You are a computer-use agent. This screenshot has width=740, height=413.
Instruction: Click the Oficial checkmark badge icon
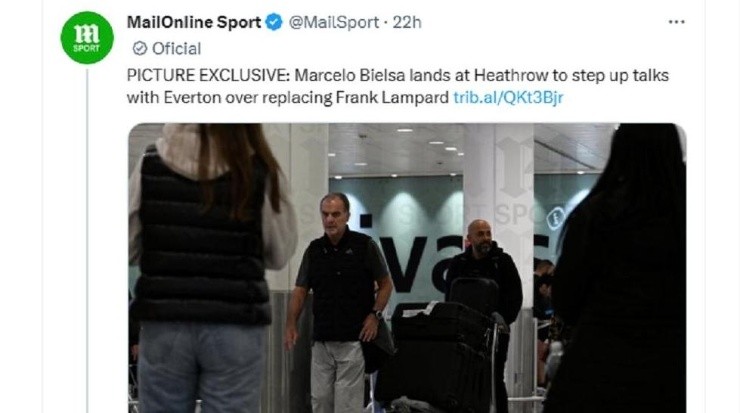[139, 49]
